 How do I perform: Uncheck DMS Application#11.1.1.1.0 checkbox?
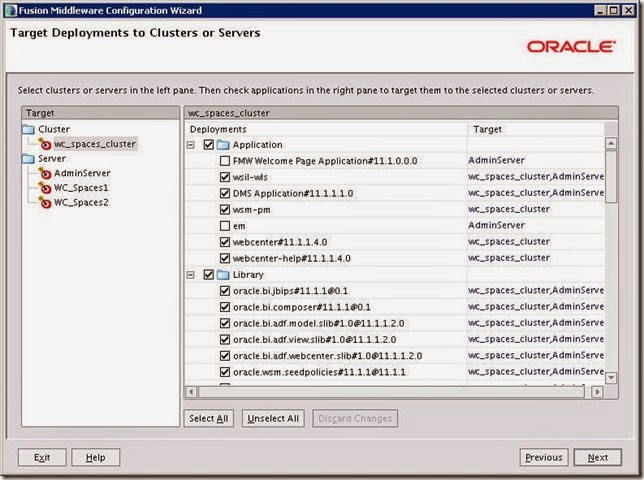click(225, 193)
